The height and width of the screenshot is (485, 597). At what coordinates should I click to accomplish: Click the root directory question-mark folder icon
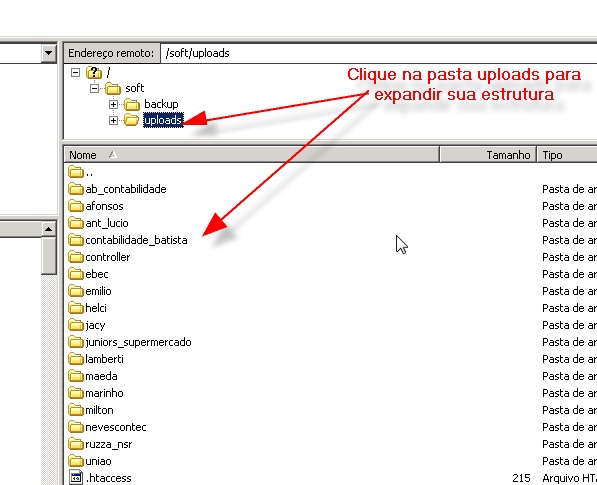click(94, 72)
